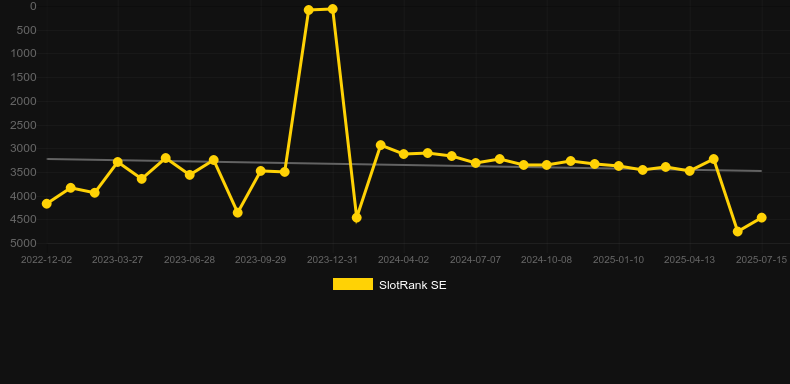Select the data point at 2024-10-08

pyautogui.click(x=547, y=165)
